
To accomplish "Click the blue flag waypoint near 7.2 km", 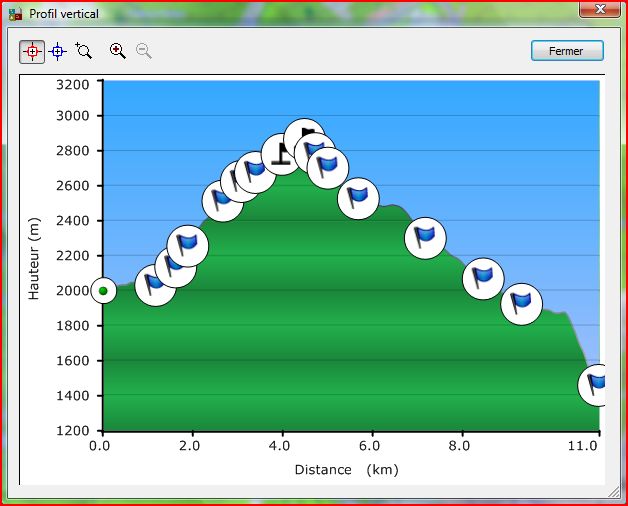I will coord(425,238).
